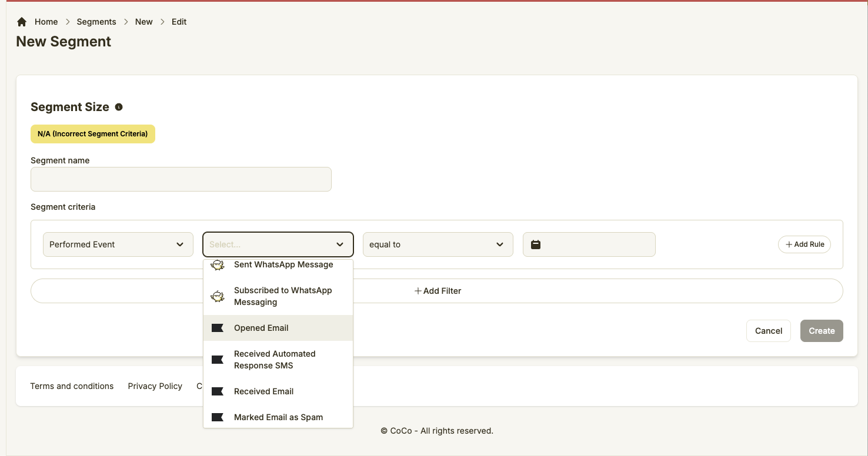
Task: Click the flag icon beside Opened Email
Action: pos(218,328)
